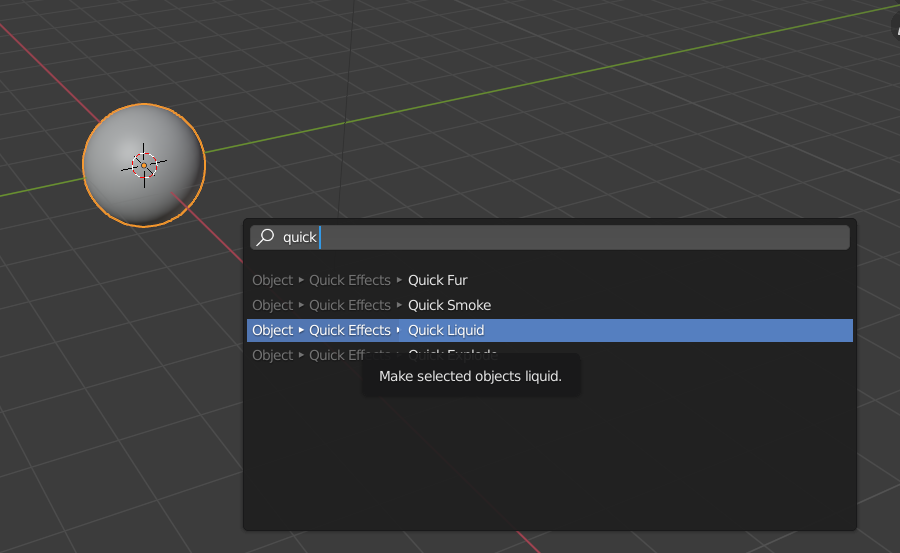
Task: Click inside the search field containing "quick"
Action: click(x=580, y=237)
